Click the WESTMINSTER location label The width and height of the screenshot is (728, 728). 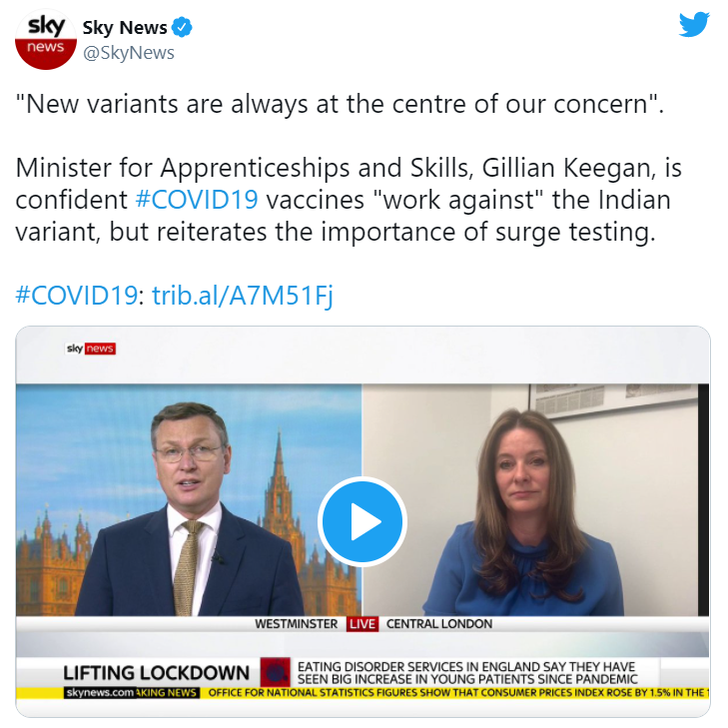(296, 623)
